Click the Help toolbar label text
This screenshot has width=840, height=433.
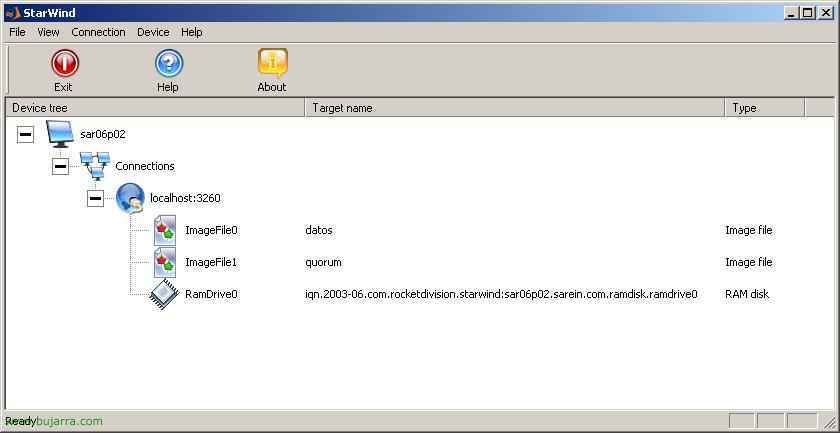tap(168, 87)
